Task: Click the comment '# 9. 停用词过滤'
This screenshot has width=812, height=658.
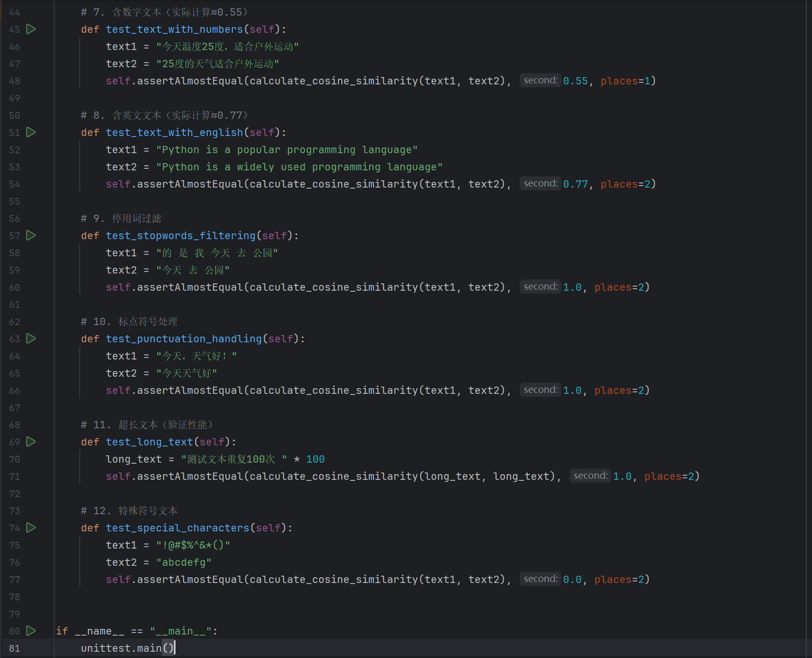Action: [121, 219]
